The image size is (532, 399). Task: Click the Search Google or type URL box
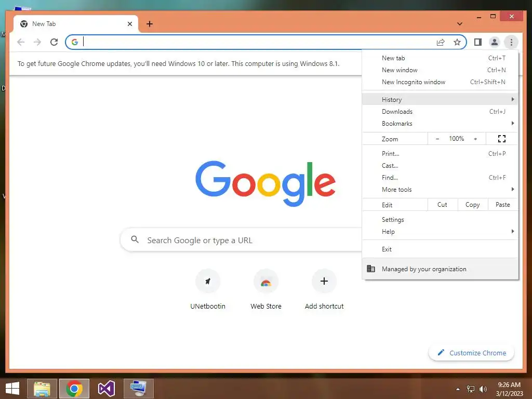241,240
